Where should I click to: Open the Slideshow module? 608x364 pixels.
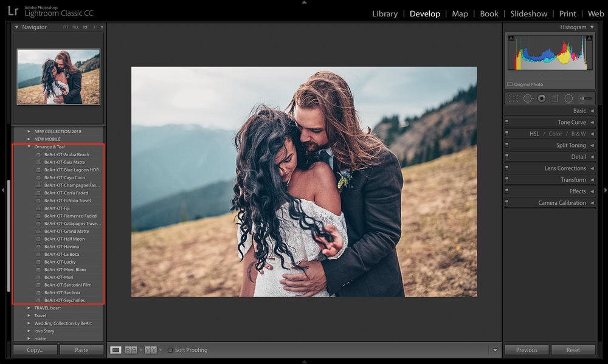click(x=528, y=13)
